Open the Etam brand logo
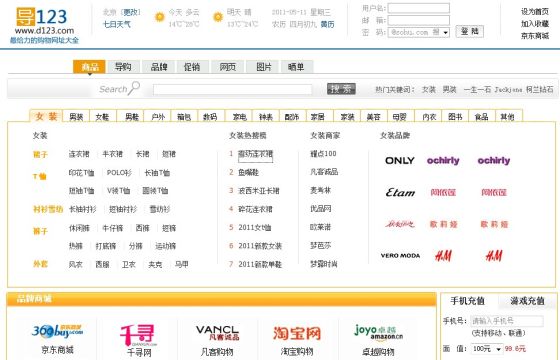This screenshot has width=560, height=360. (x=400, y=192)
